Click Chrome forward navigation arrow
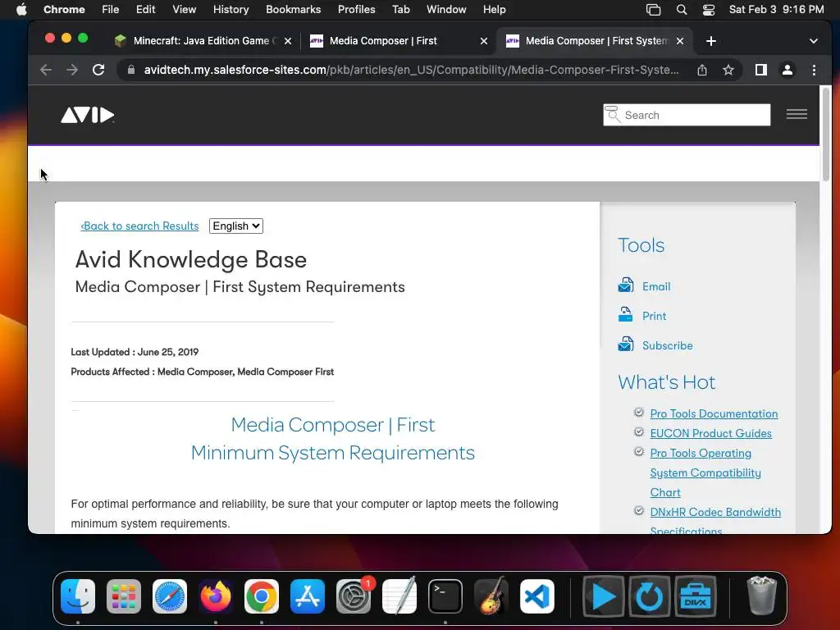Screen dimensions: 840x630 point(72,70)
